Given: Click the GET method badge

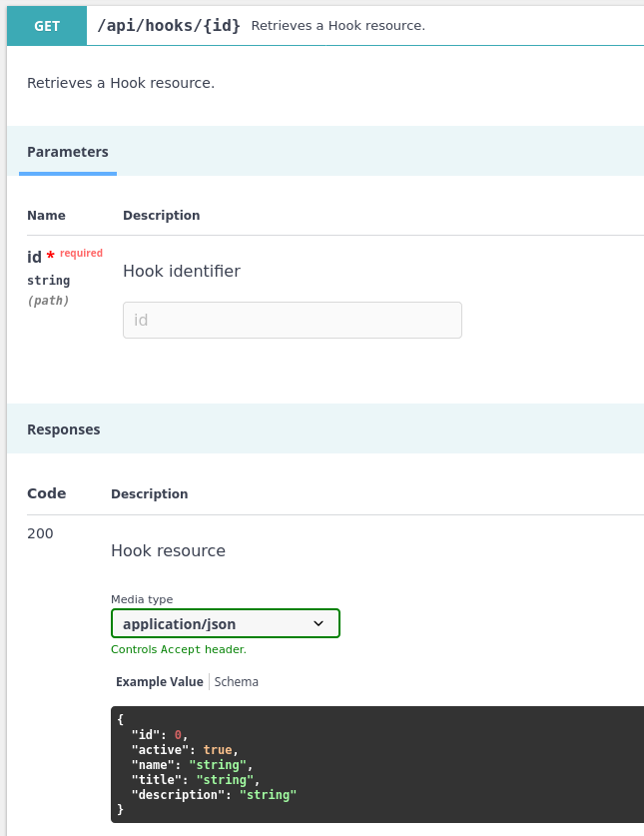Looking at the screenshot, I should click(x=46, y=24).
